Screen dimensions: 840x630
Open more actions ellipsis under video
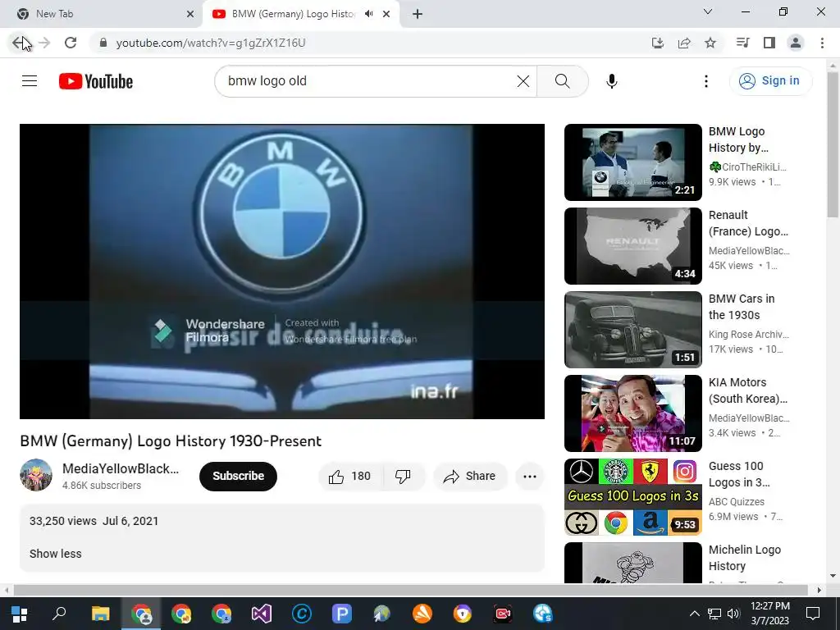click(x=529, y=477)
